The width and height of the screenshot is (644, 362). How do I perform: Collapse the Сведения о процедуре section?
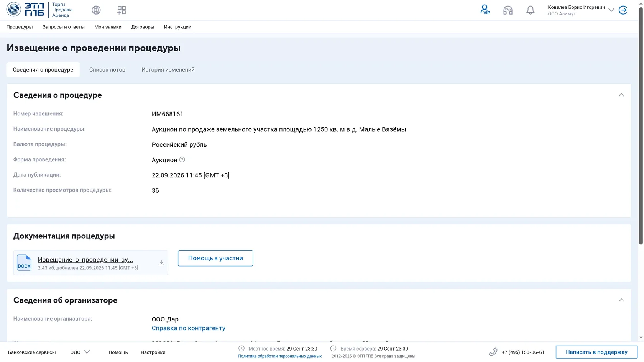click(x=621, y=95)
